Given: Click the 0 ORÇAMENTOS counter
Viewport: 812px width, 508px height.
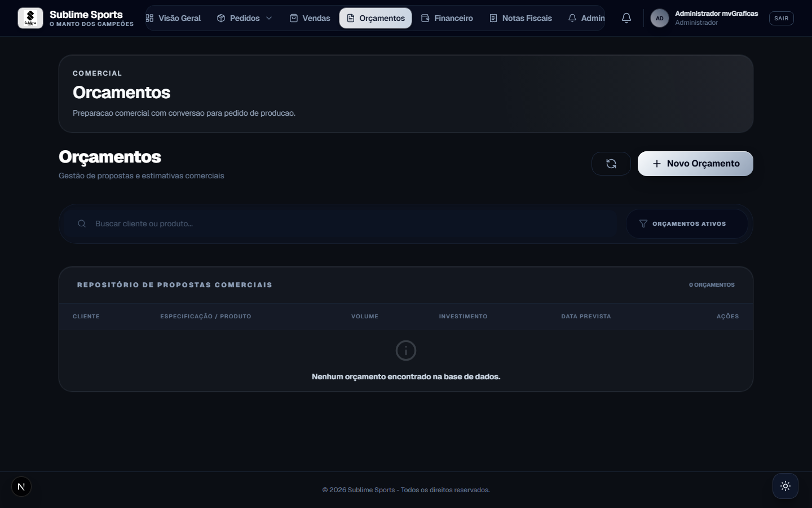Looking at the screenshot, I should click(712, 285).
